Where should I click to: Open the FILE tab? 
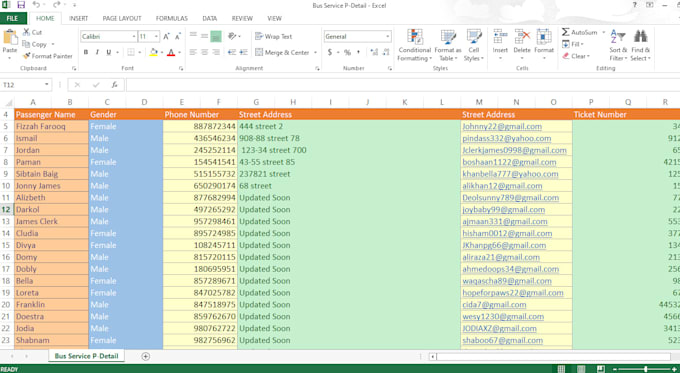pos(13,18)
